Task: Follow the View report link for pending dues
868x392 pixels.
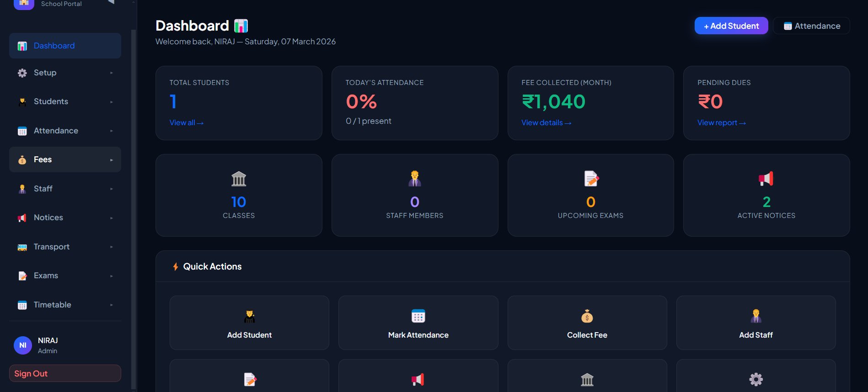Action: coord(722,122)
